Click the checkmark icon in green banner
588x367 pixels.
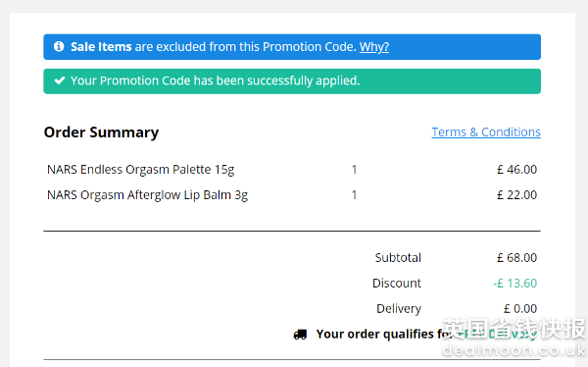[60, 80]
